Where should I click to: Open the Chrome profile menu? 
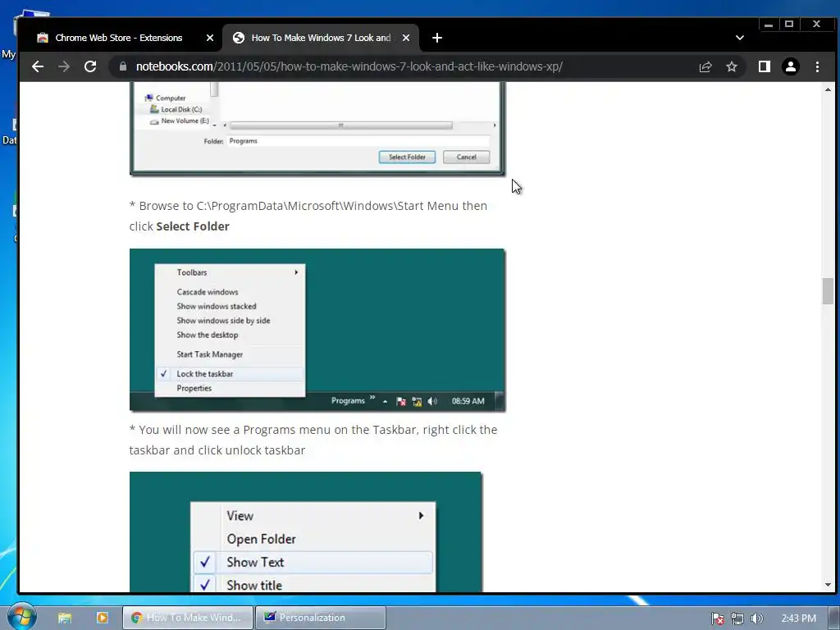(x=791, y=66)
